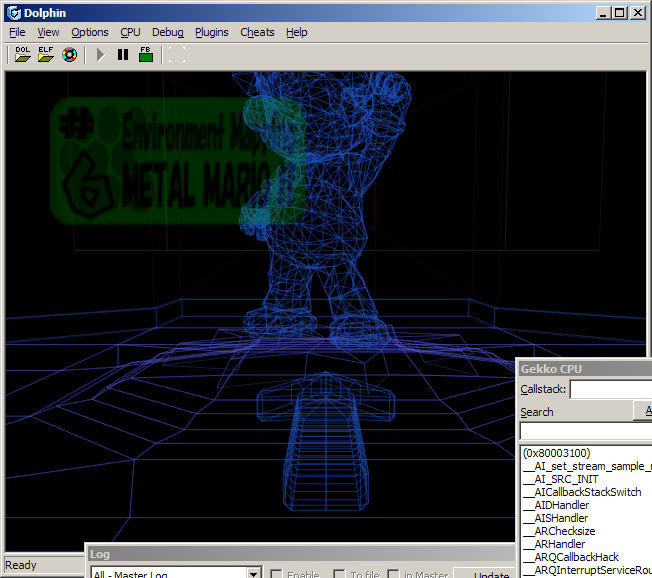Open the Debug menu

(x=168, y=32)
